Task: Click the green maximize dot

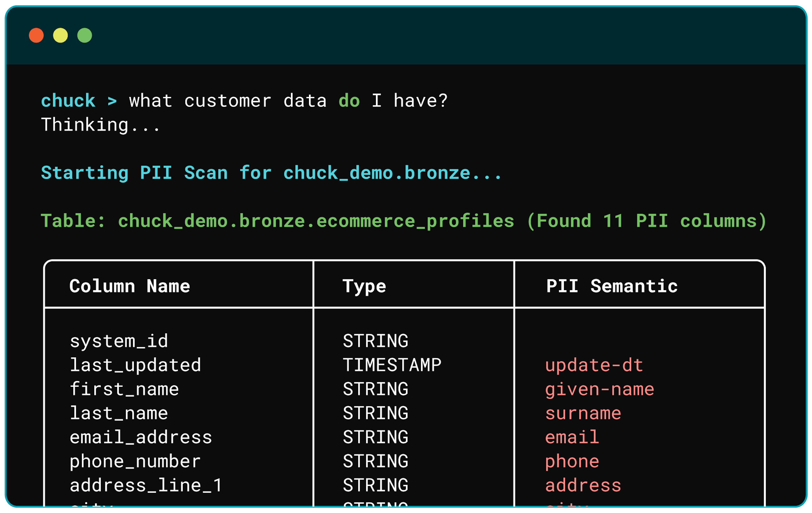Action: click(x=85, y=36)
